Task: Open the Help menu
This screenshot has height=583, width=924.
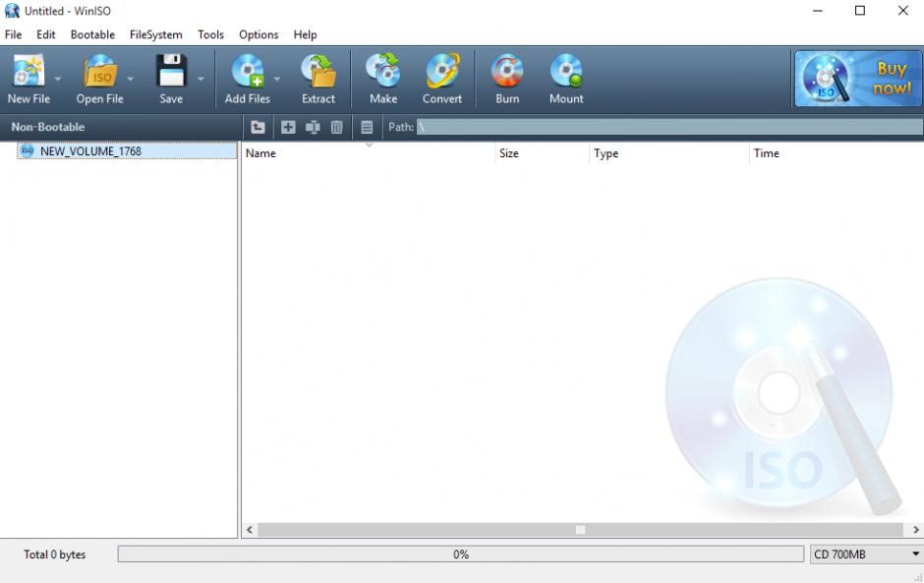Action: point(305,34)
